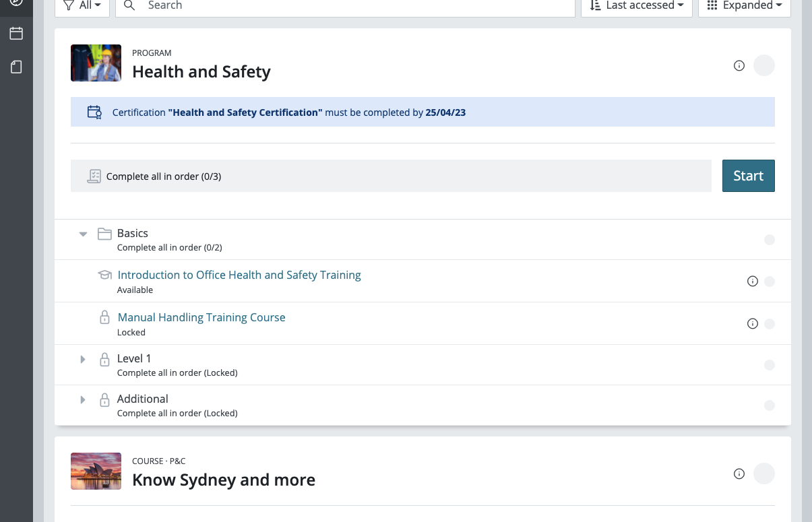Viewport: 812px width, 522px height.
Task: Open info for the Health and Safety program
Action: [739, 65]
